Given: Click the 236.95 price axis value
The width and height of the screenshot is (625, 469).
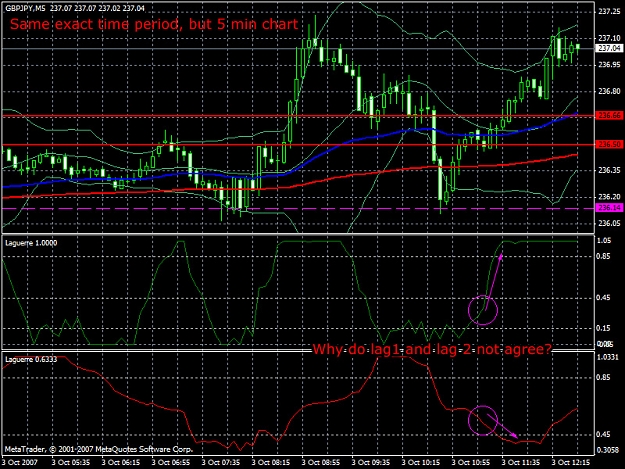Looking at the screenshot, I should click(609, 65).
